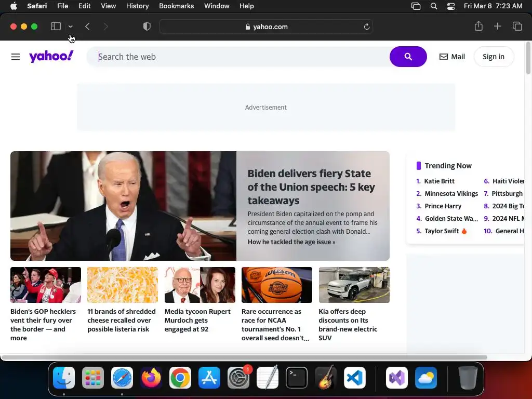Select trending topic Katie Britt
The image size is (532, 399).
click(x=439, y=181)
